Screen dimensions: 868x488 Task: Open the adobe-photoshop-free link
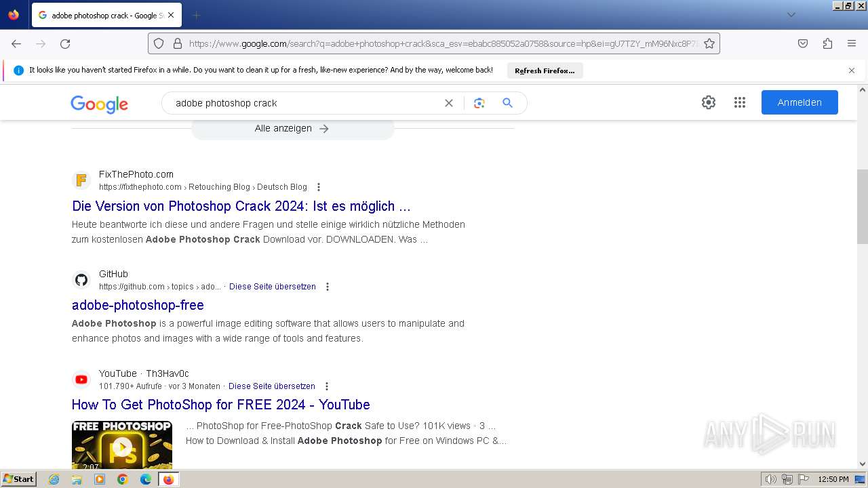tap(138, 305)
